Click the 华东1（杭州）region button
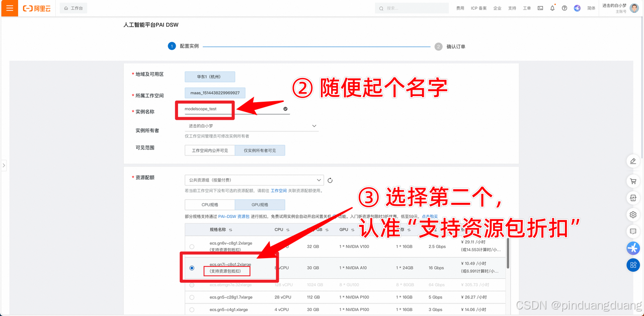The height and width of the screenshot is (316, 644). tap(210, 77)
